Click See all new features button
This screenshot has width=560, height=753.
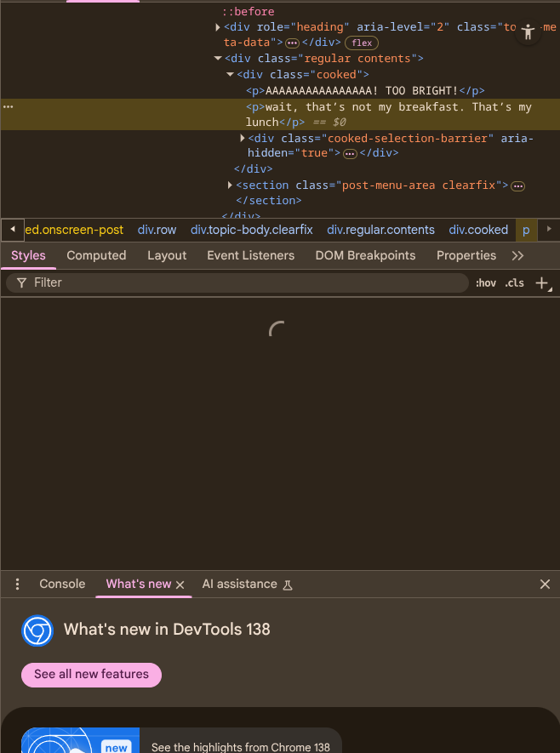coord(91,675)
